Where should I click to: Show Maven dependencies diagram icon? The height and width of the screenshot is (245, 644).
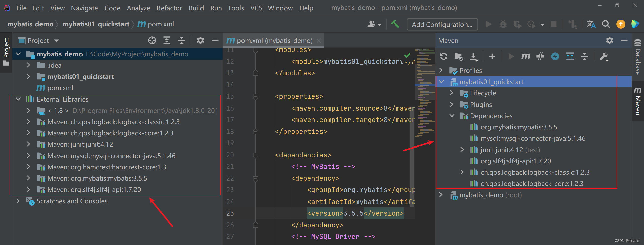(x=570, y=56)
